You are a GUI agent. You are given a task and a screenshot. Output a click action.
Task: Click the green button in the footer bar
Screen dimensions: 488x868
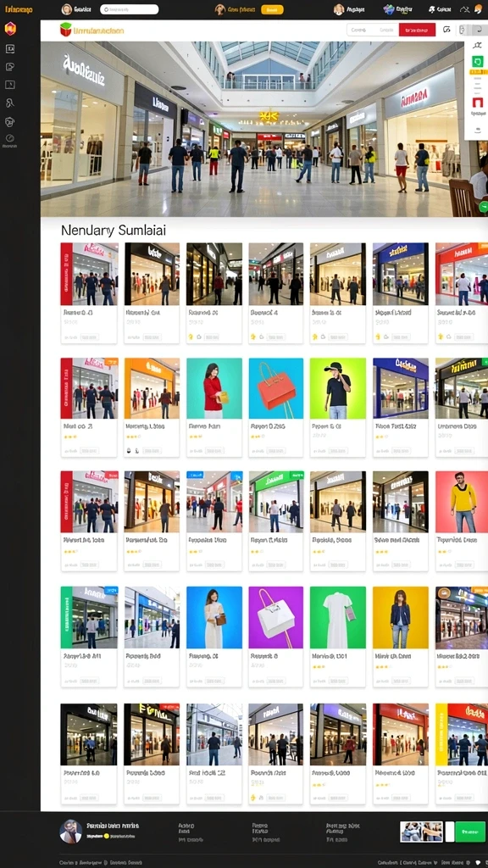tap(469, 832)
